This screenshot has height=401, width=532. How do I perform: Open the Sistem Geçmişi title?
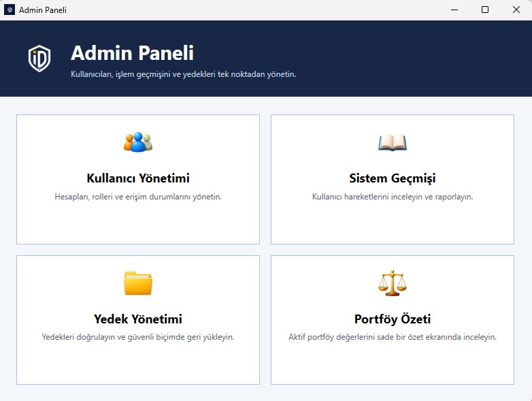point(393,178)
